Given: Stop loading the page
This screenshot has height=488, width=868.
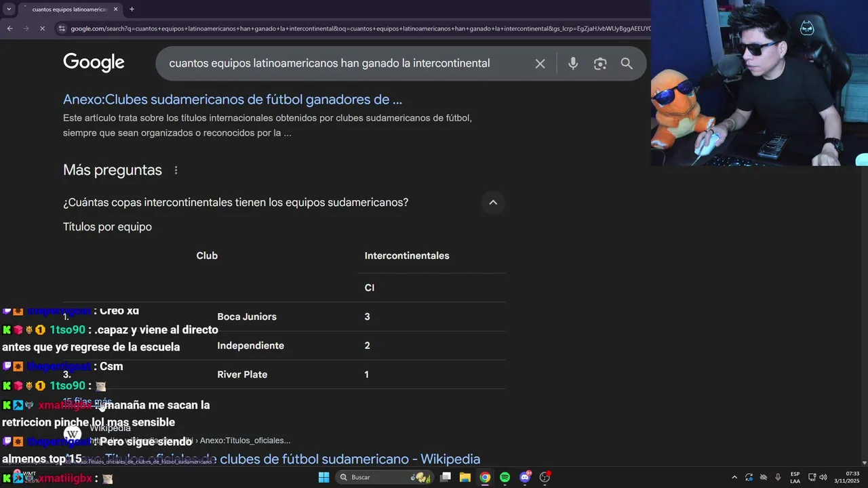Looking at the screenshot, I should click(x=42, y=28).
